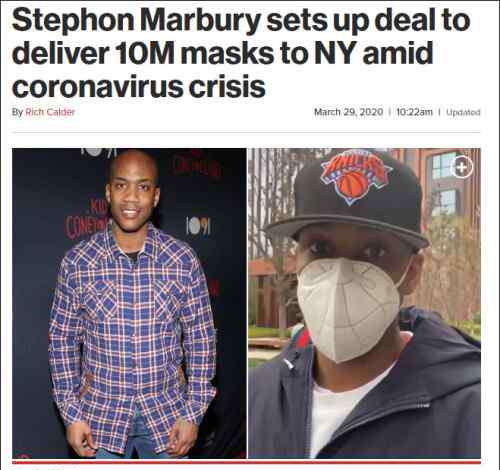Expand the image with the plus icon
Image resolution: width=500 pixels, height=470 pixels.
point(462,167)
